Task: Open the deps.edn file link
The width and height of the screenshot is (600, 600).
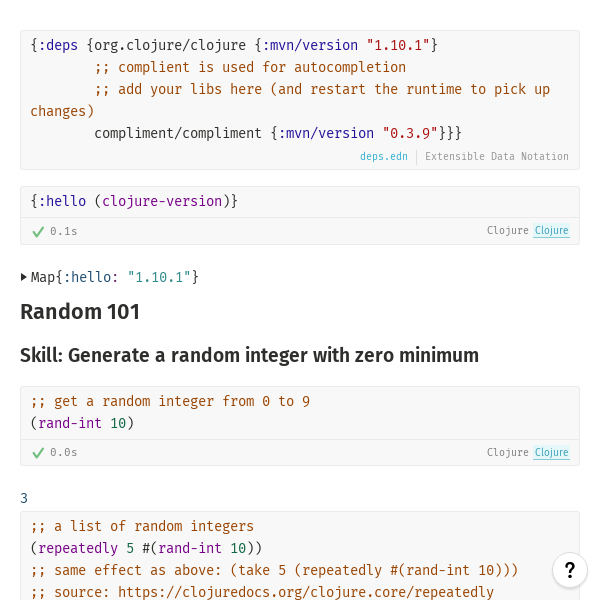Action: (384, 157)
